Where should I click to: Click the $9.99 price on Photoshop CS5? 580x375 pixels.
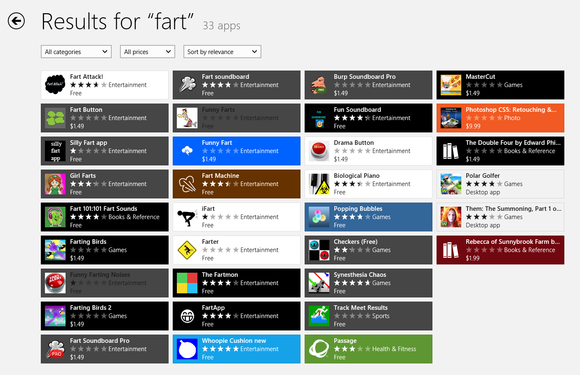[x=473, y=126]
